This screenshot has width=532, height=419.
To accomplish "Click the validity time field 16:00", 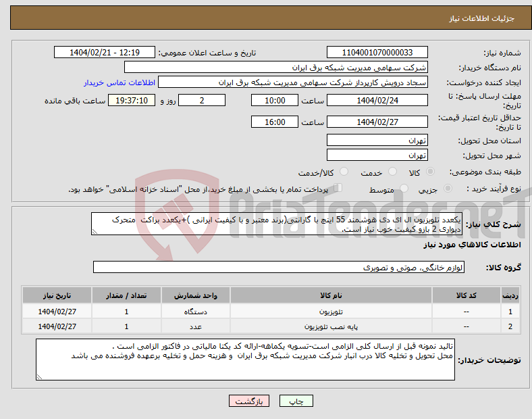I will click(x=275, y=122).
